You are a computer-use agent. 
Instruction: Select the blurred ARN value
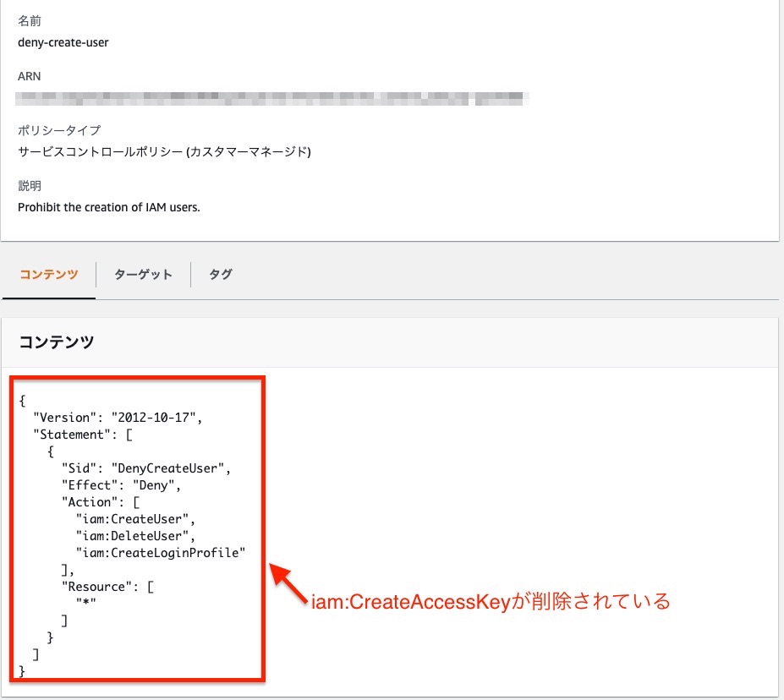(271, 96)
